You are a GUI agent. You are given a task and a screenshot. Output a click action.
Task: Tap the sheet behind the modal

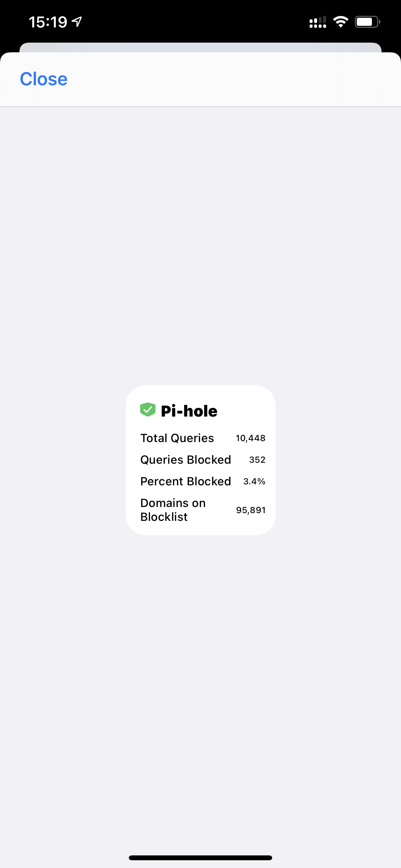pos(200,47)
